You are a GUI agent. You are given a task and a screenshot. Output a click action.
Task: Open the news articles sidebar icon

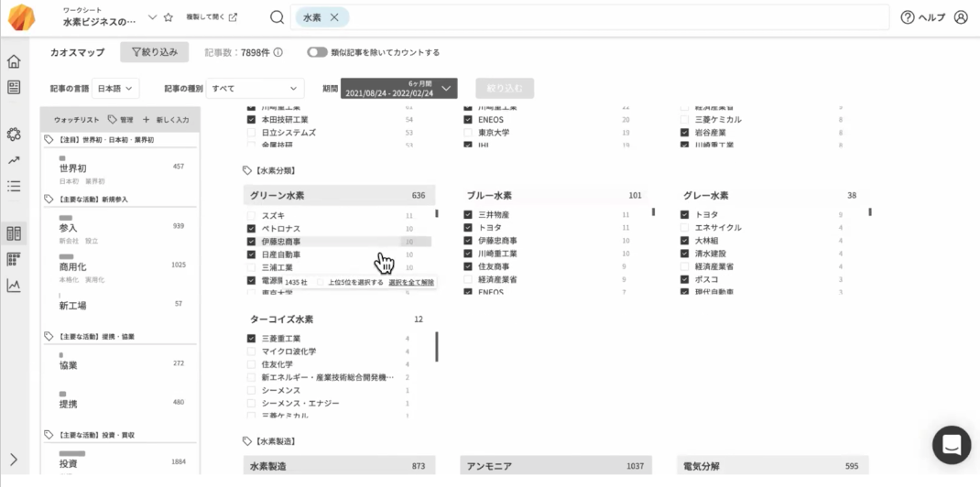click(x=14, y=87)
